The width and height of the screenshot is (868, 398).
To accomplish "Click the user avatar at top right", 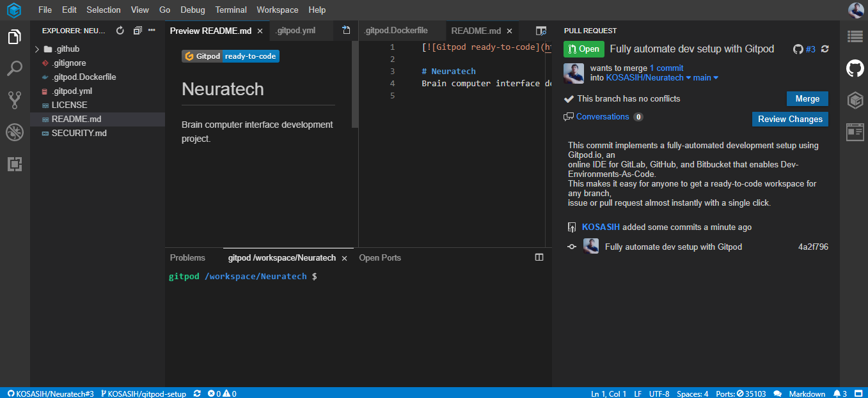I will (856, 10).
